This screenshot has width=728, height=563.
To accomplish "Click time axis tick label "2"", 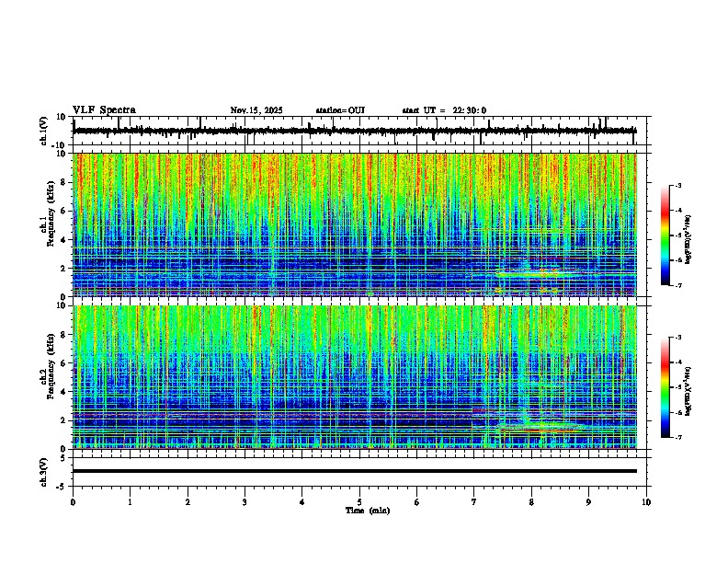I will pos(188,502).
